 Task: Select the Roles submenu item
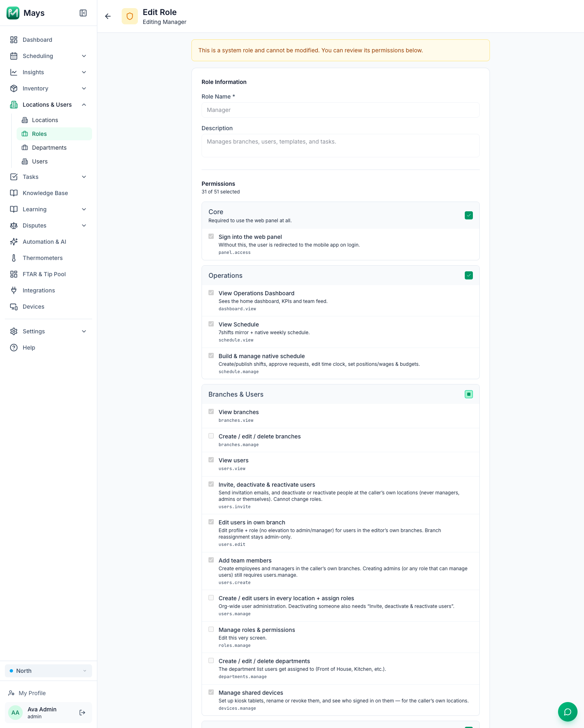54,134
